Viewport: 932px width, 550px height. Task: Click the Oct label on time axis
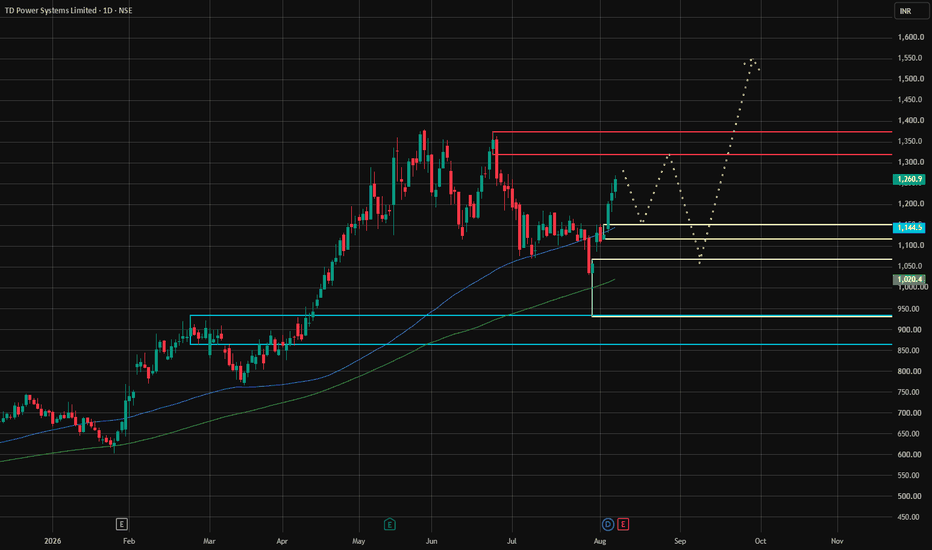(x=760, y=541)
